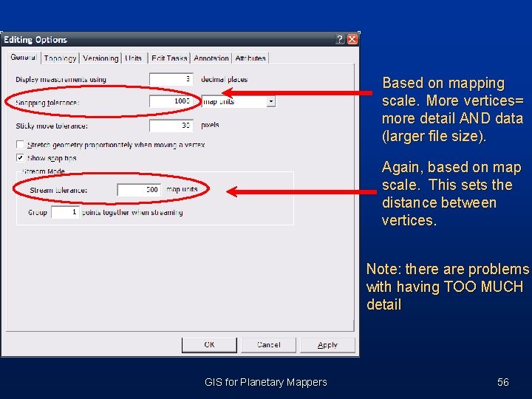Click the 'GIS for Planetary Mappers' footer text
This screenshot has height=399, width=532.
[266, 382]
